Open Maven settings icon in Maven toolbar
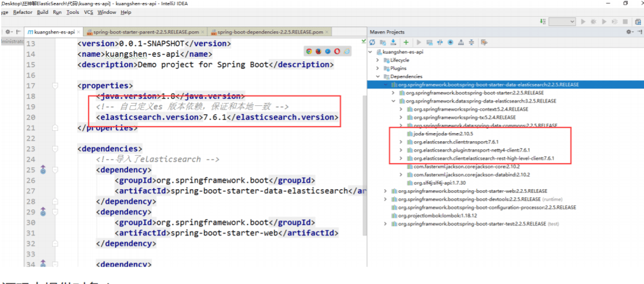This screenshot has height=284, width=644. [484, 42]
